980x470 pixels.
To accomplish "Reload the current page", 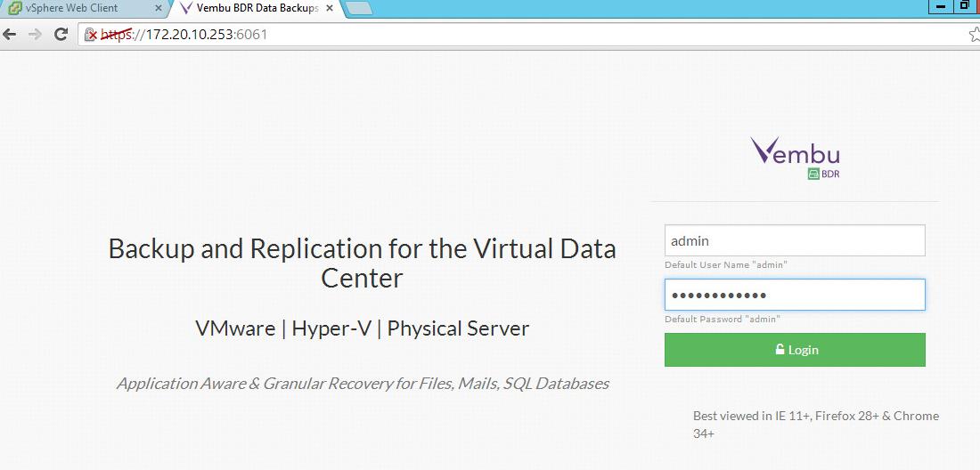I will click(x=61, y=35).
